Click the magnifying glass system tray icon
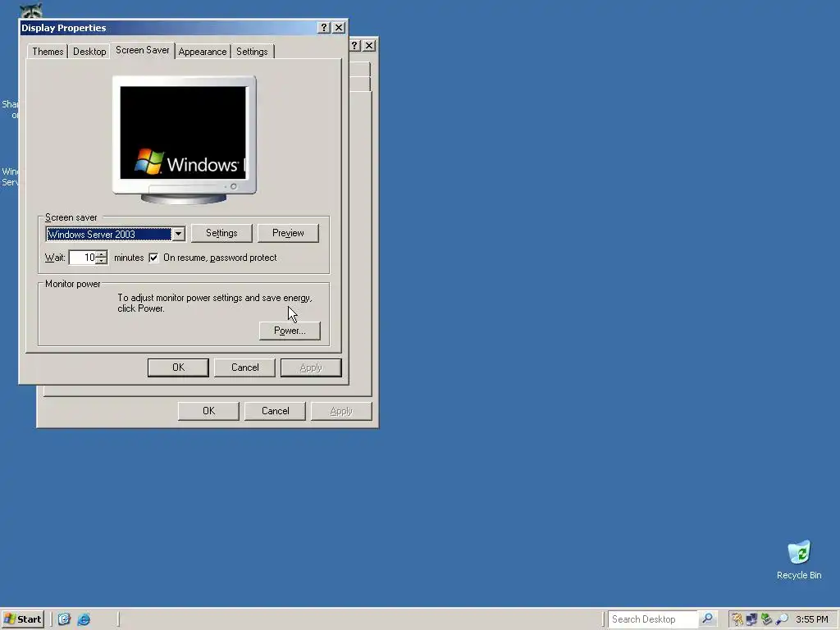The height and width of the screenshot is (630, 840). pyautogui.click(x=782, y=619)
